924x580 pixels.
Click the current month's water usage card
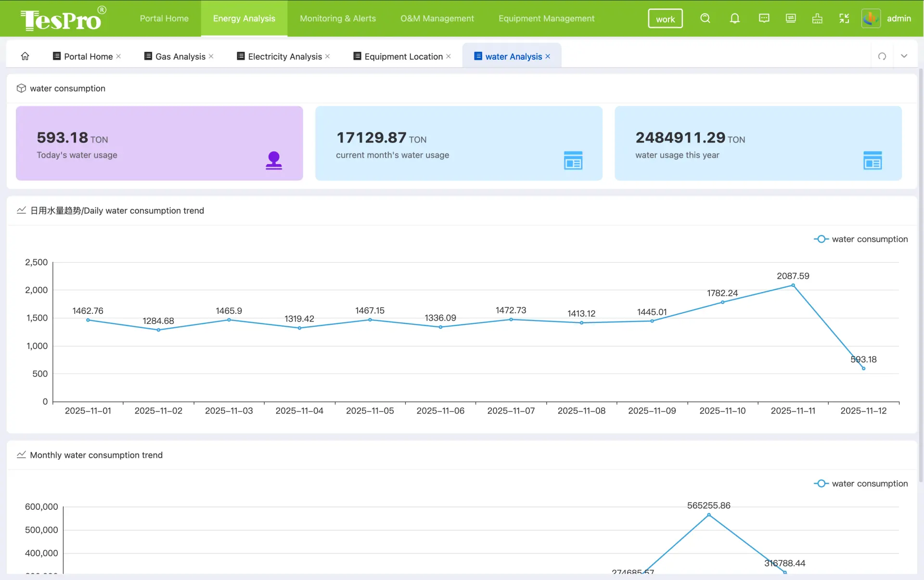pyautogui.click(x=459, y=143)
